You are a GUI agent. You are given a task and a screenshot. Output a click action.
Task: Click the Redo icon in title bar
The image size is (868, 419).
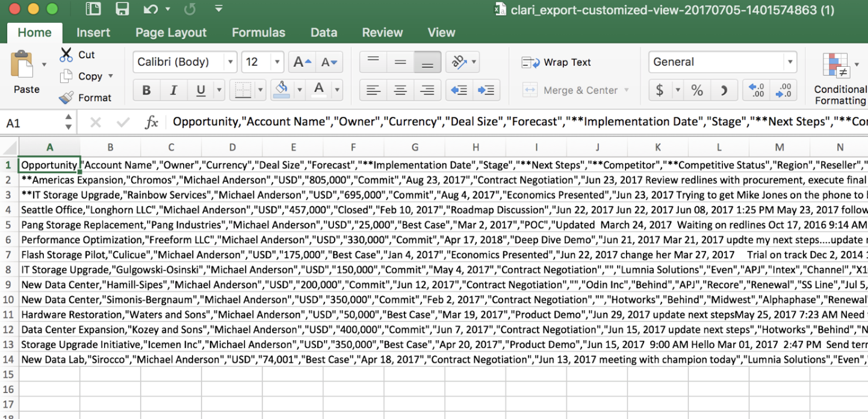tap(190, 9)
